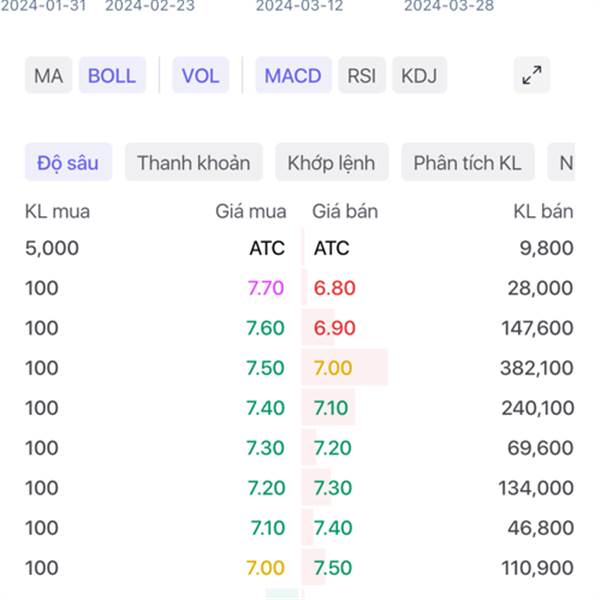Viewport: 600px width, 600px height.
Task: Tap the yellow 7.00 sell price
Action: (333, 368)
